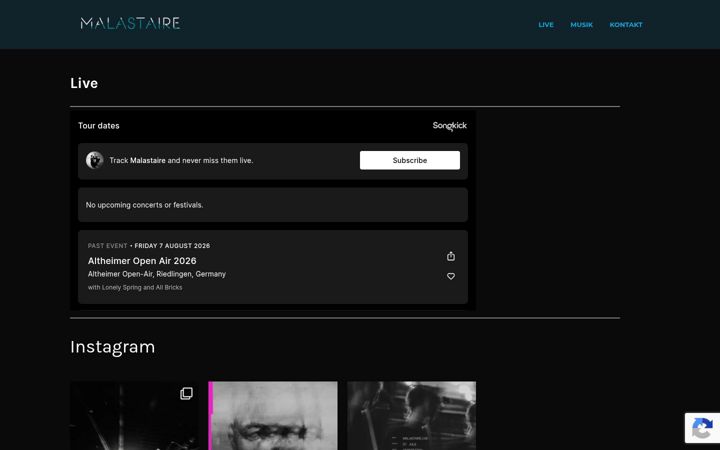
Task: Click the Live page heading
Action: click(x=84, y=83)
